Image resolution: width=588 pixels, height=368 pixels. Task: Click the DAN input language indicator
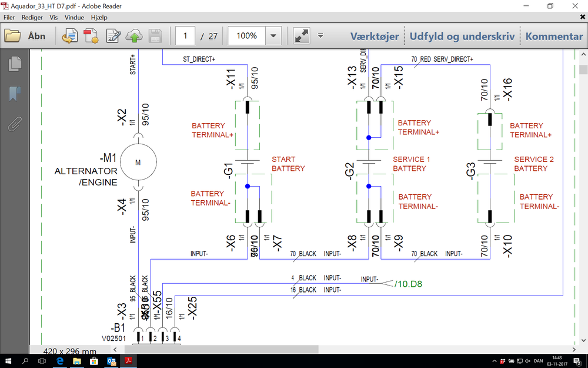(539, 362)
